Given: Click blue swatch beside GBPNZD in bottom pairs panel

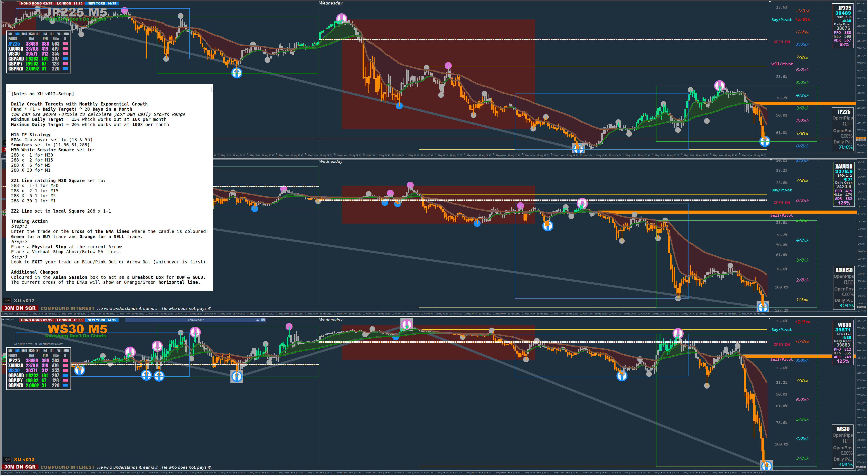Looking at the screenshot, I should [65, 385].
